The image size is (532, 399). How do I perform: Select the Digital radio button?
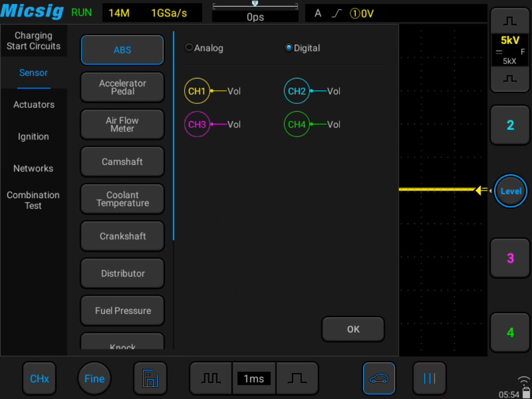point(302,48)
